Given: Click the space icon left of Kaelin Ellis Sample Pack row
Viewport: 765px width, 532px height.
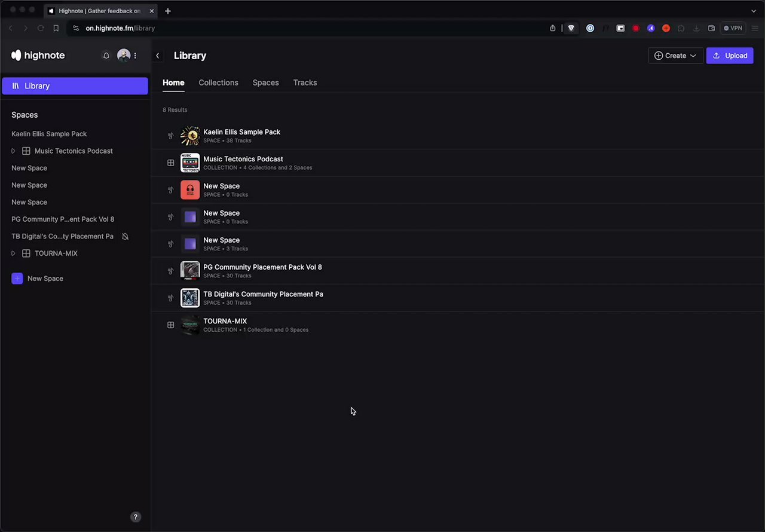Looking at the screenshot, I should point(170,136).
